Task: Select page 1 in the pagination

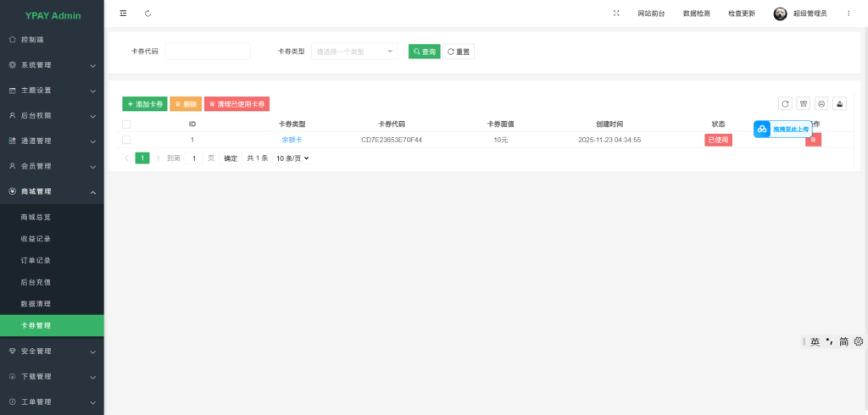Action: pyautogui.click(x=142, y=158)
